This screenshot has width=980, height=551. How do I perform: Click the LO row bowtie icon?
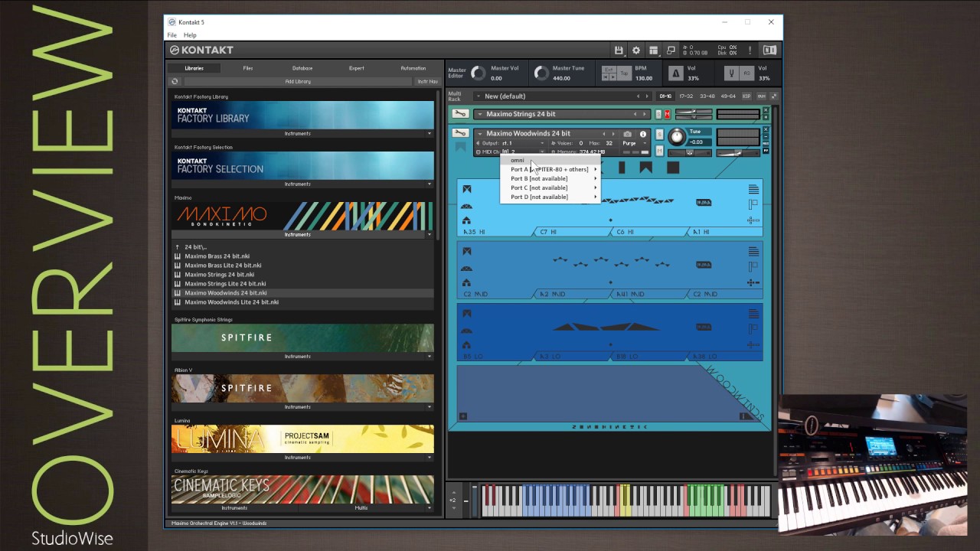(466, 313)
